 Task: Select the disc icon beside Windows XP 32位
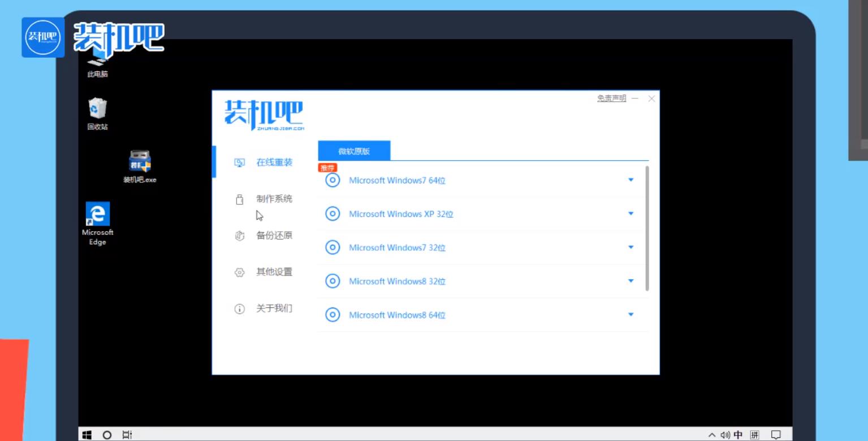coord(332,214)
